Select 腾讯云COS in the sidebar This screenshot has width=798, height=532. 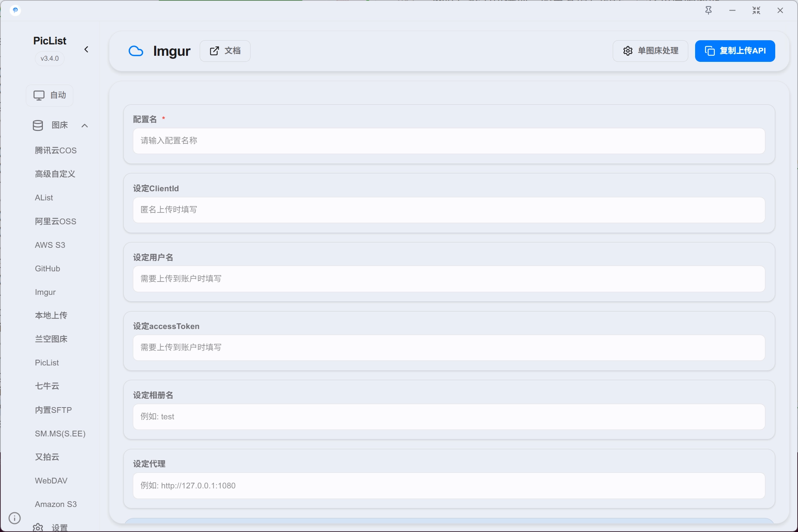[56, 151]
